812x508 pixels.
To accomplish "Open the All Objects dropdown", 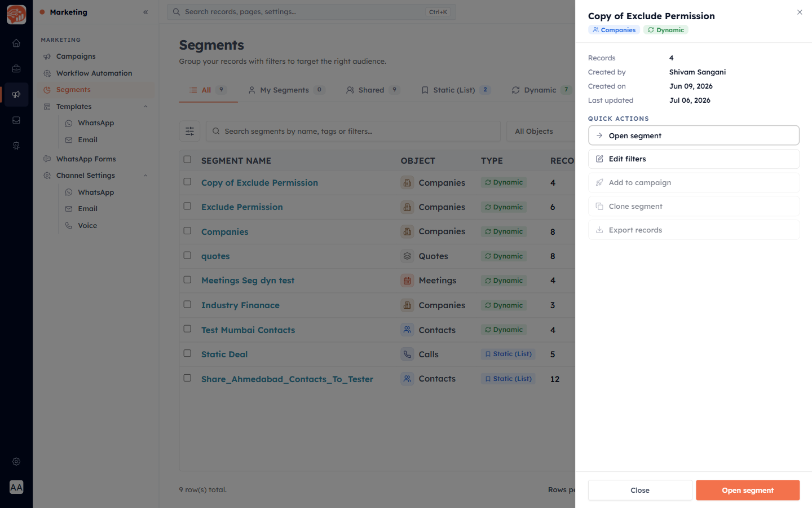I will 540,131.
